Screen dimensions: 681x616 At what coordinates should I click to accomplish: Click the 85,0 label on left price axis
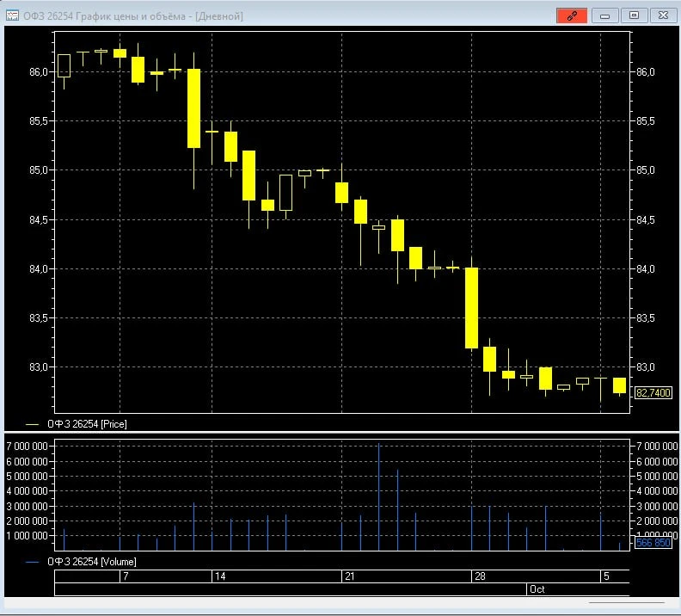click(x=38, y=170)
